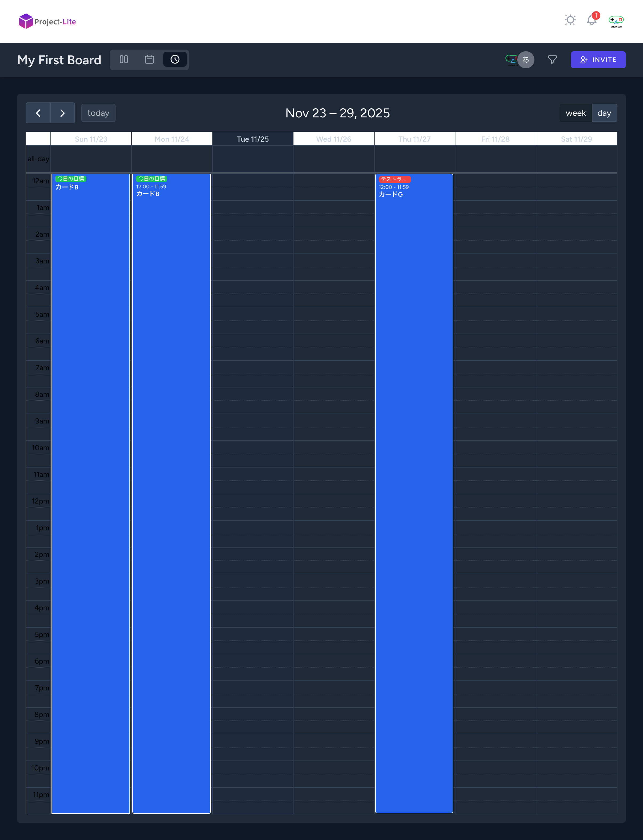This screenshot has height=840, width=643.
Task: Go to next week with right chevron
Action: 62,113
